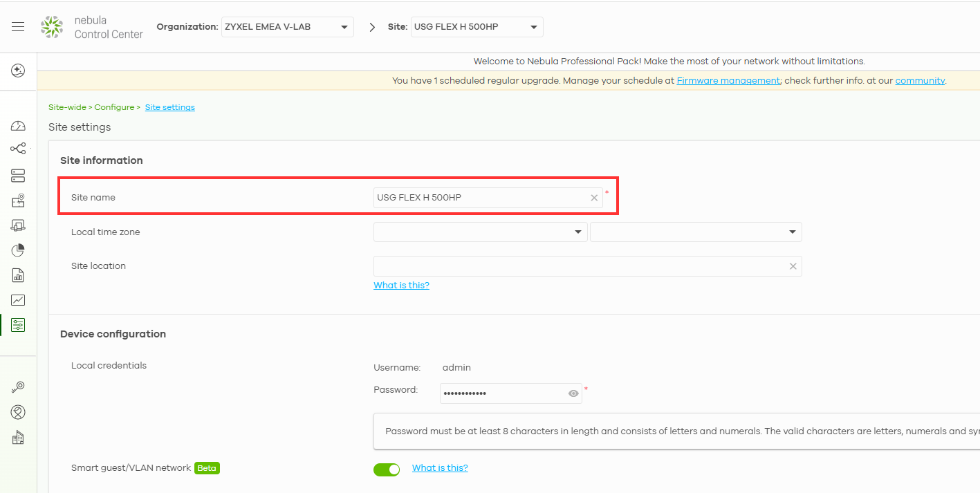
Task: Open the first Local time zone dropdown
Action: [480, 232]
